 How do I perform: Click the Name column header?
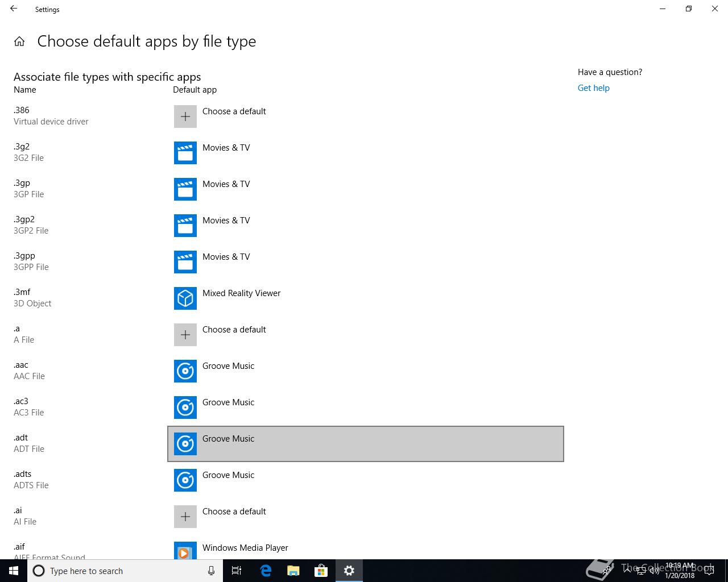click(25, 90)
